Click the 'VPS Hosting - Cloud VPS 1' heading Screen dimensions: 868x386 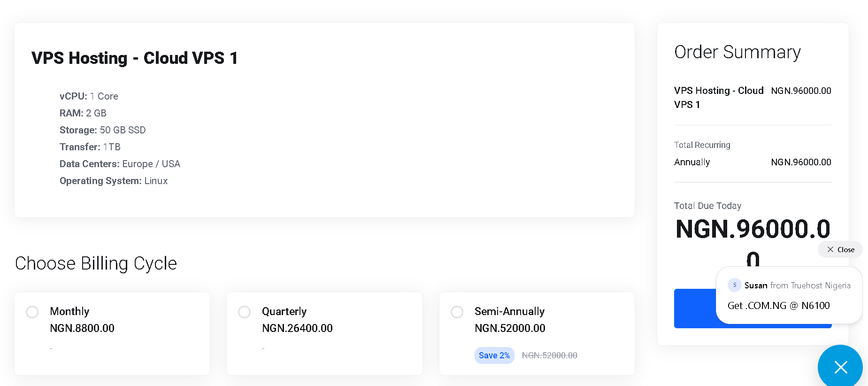coord(135,58)
